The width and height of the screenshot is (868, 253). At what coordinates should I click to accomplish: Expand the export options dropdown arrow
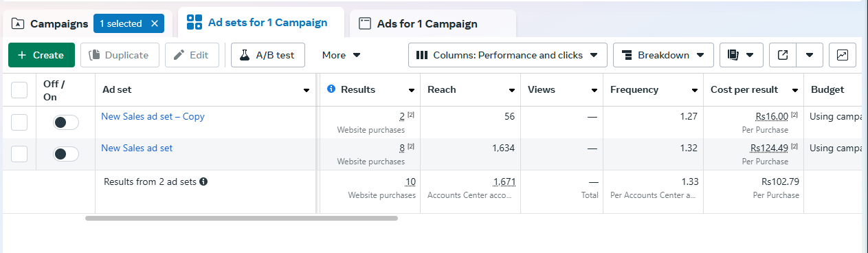point(810,55)
